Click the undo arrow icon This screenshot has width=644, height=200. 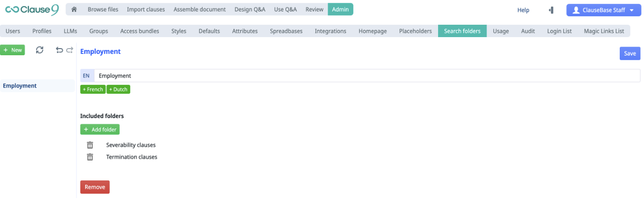59,50
